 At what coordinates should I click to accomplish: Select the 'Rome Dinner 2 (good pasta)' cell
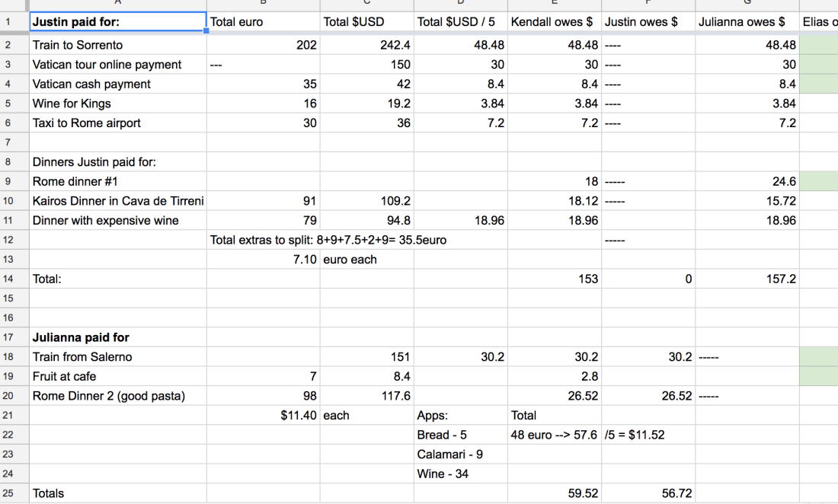(x=117, y=396)
